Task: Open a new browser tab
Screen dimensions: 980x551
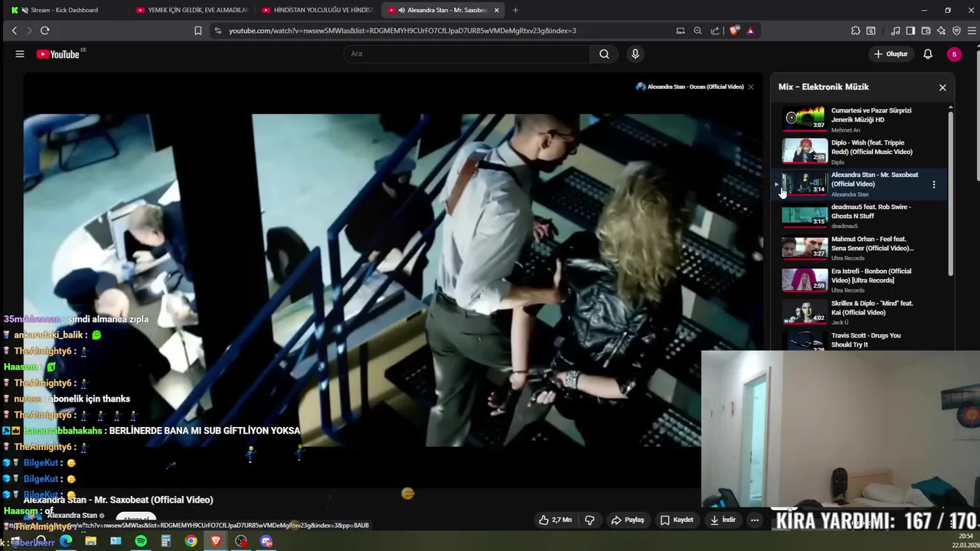Action: (515, 10)
